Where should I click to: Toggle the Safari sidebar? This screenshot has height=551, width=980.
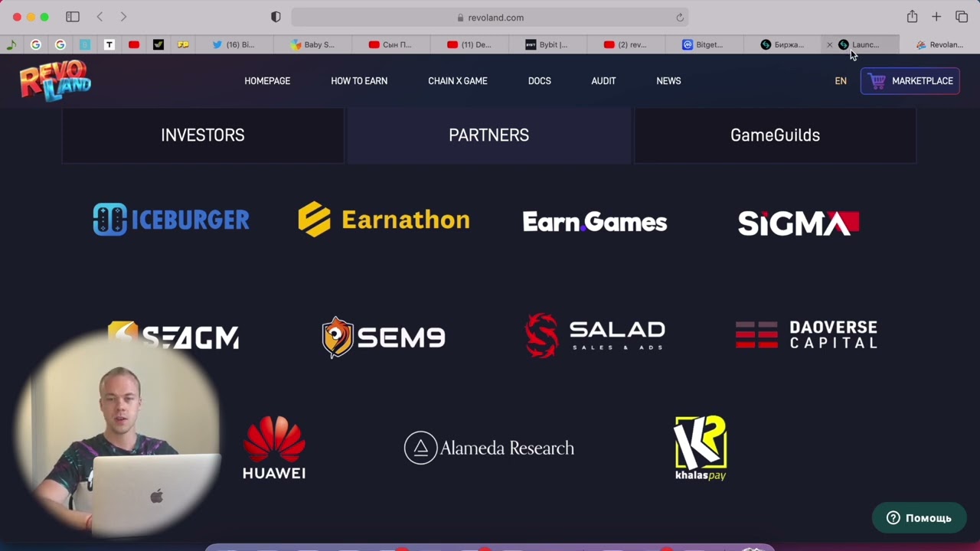(x=73, y=17)
